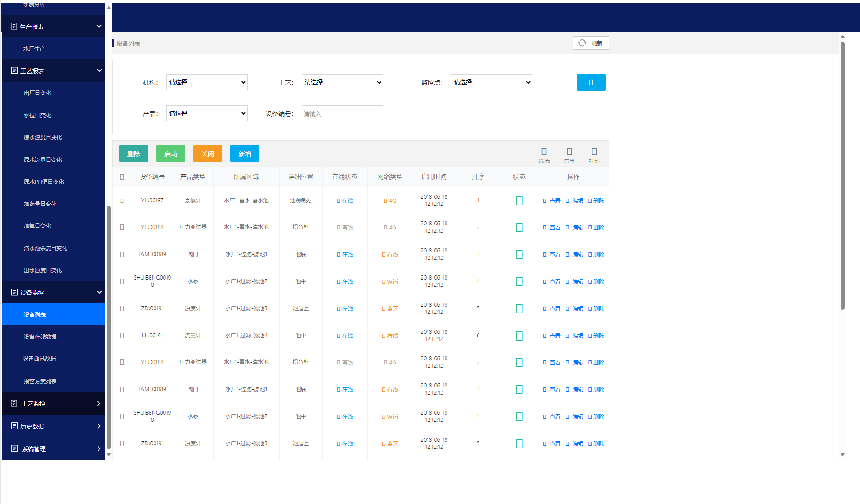The width and height of the screenshot is (860, 504).
Task: Open the 工艺 dropdown
Action: (343, 82)
